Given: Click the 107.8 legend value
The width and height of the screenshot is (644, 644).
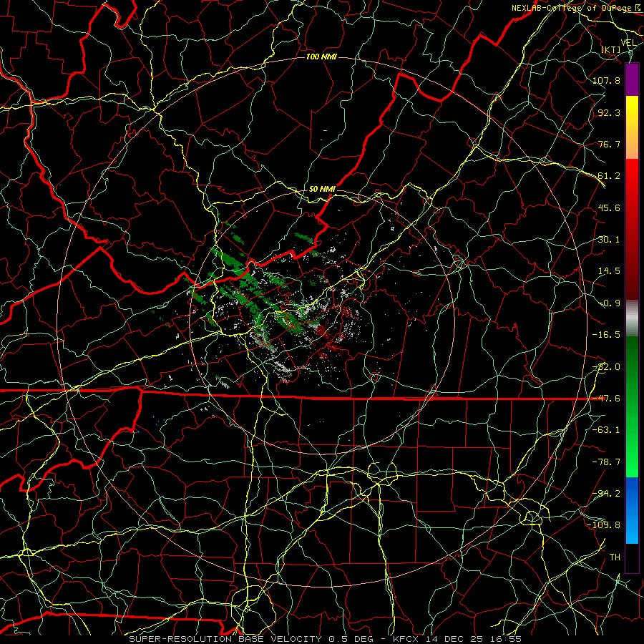Looking at the screenshot, I should click(606, 80).
